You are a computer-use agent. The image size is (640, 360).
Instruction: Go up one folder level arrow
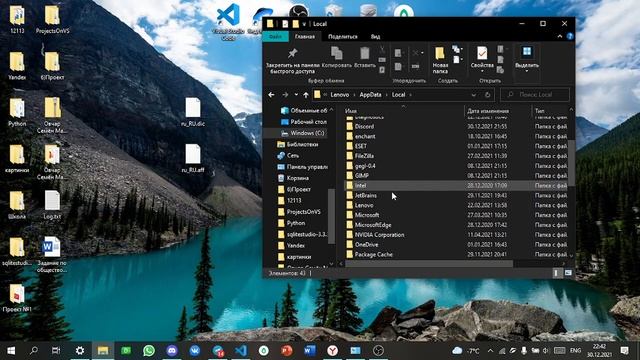[x=306, y=95]
